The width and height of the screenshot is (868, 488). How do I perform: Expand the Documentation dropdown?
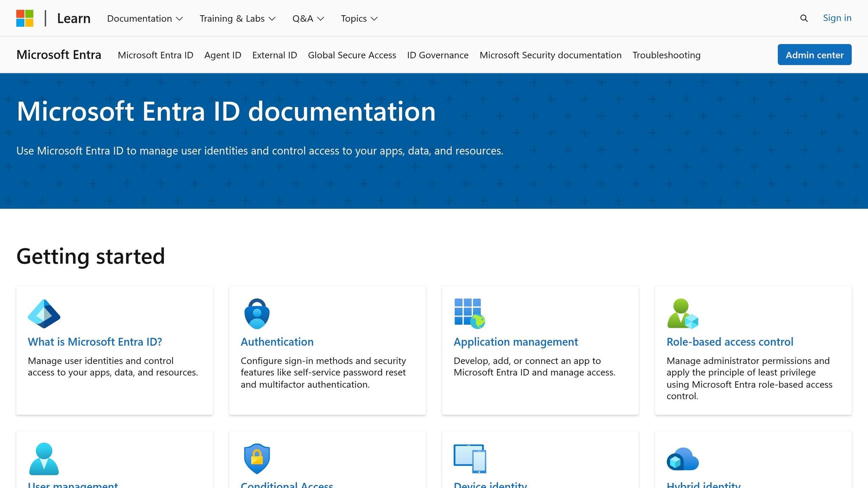click(x=145, y=19)
